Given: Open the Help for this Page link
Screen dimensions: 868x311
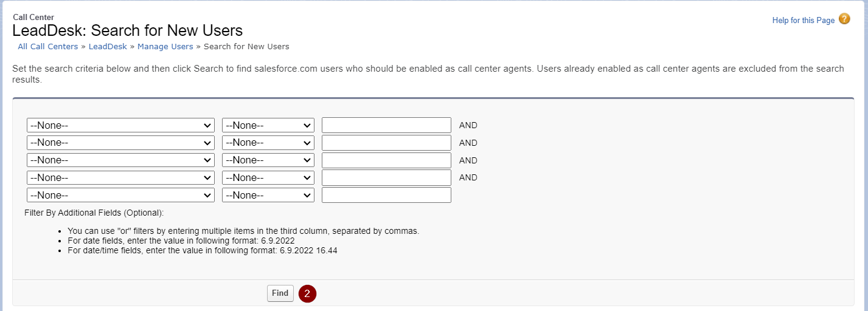Looking at the screenshot, I should coord(803,20).
